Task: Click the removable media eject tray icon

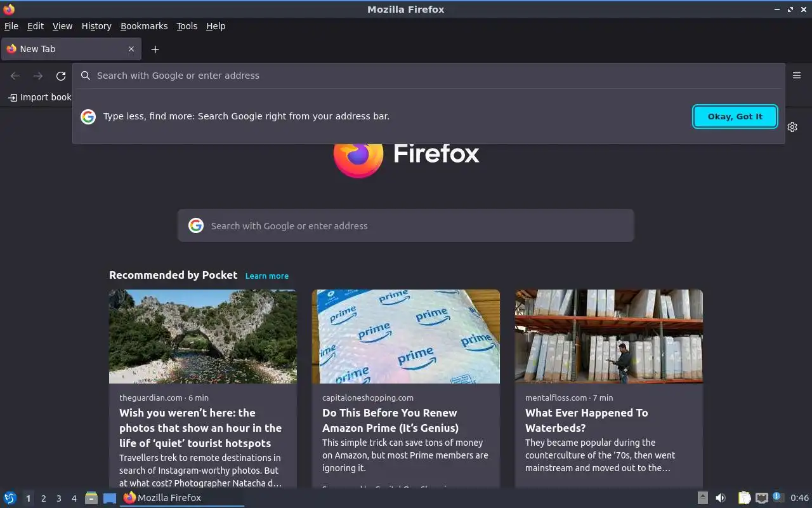Action: point(702,498)
